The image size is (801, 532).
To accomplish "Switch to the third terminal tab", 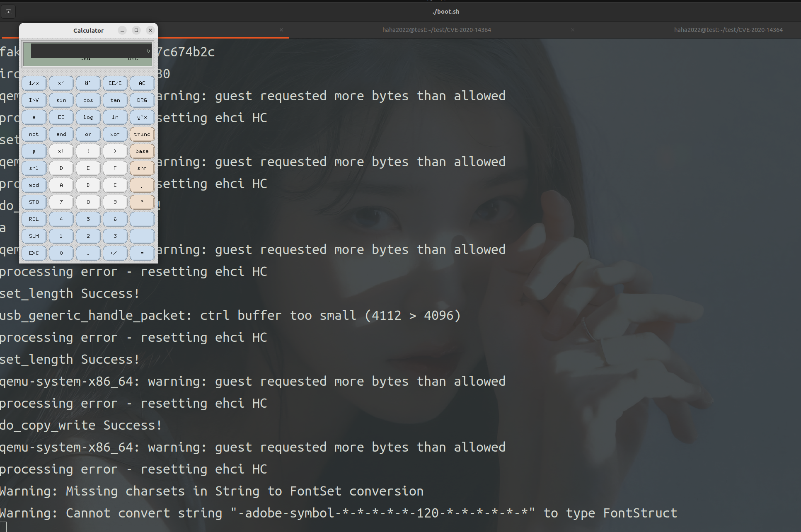I will click(728, 30).
